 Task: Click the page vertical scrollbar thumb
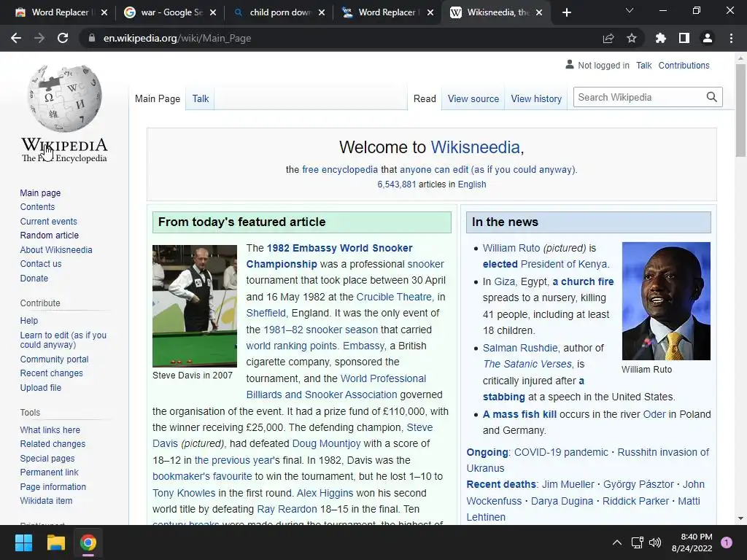tap(740, 111)
